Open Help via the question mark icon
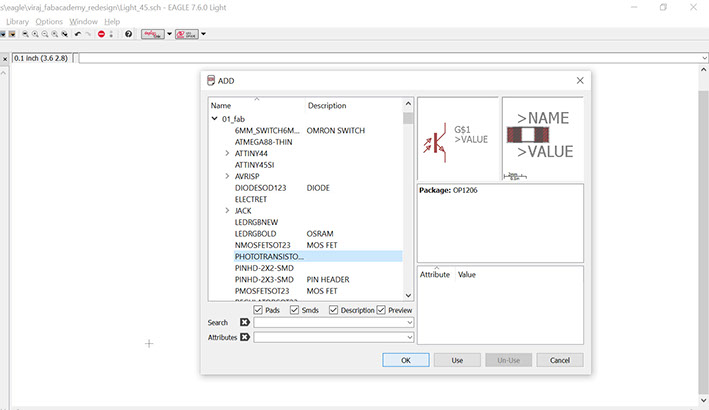The height and width of the screenshot is (410, 709). point(128,34)
